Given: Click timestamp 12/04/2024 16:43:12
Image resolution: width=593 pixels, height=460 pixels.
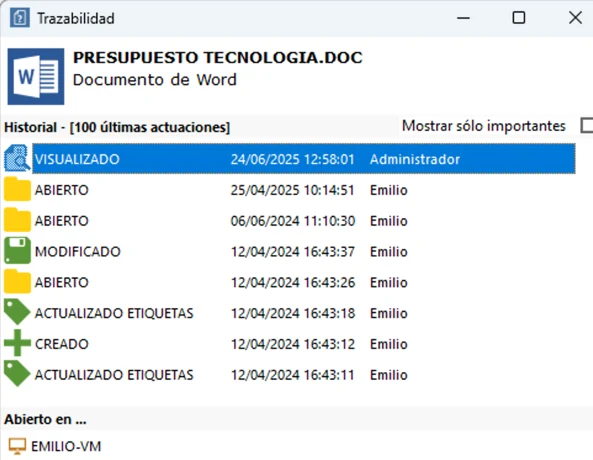Looking at the screenshot, I should [293, 344].
